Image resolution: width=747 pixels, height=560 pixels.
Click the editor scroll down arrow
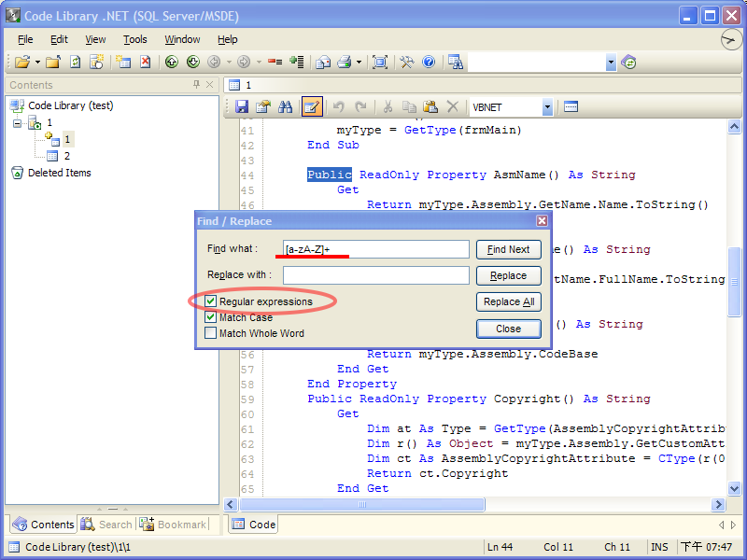pos(734,488)
